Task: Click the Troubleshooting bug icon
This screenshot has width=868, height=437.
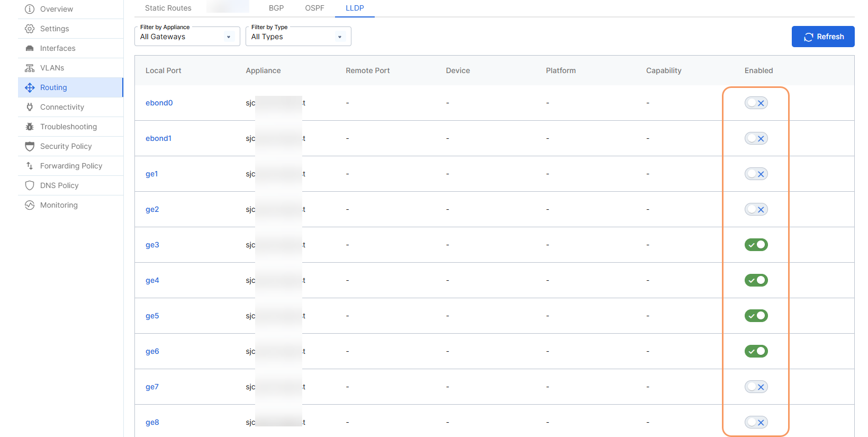Action: [x=30, y=127]
